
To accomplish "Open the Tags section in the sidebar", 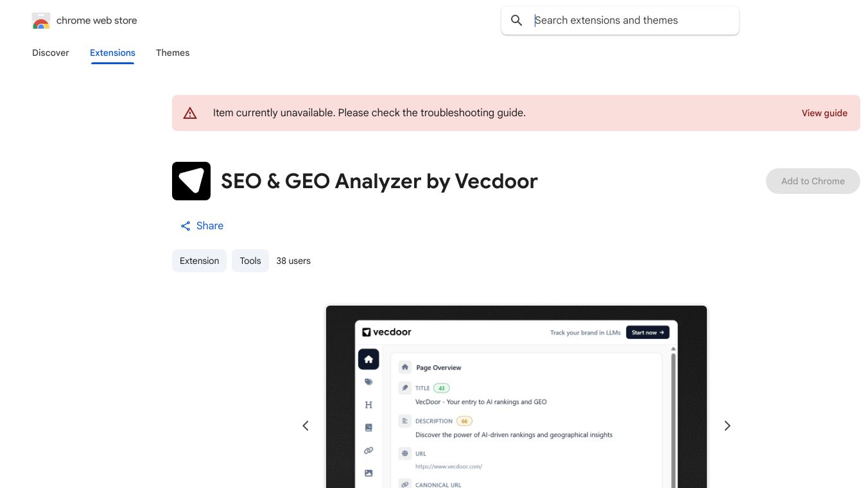I will [x=369, y=381].
